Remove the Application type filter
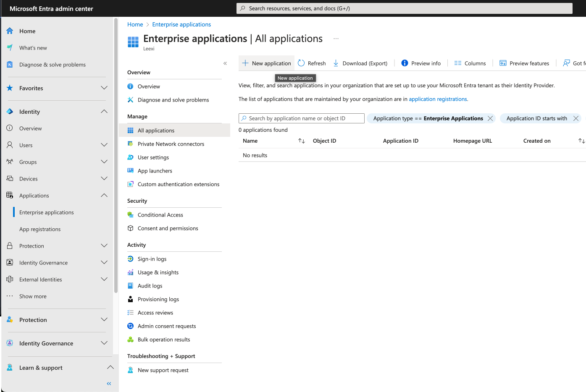Screen dimensions: 586x392 [490, 118]
